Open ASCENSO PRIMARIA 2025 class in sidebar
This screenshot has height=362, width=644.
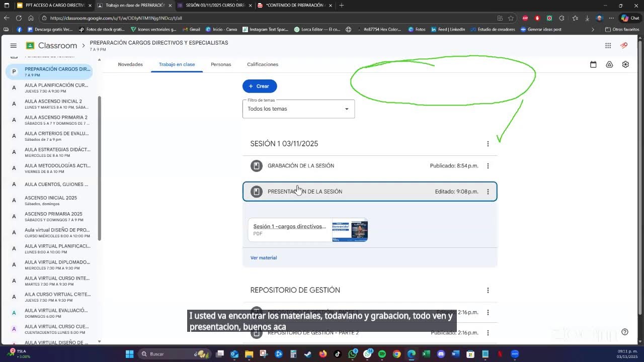tap(49, 216)
